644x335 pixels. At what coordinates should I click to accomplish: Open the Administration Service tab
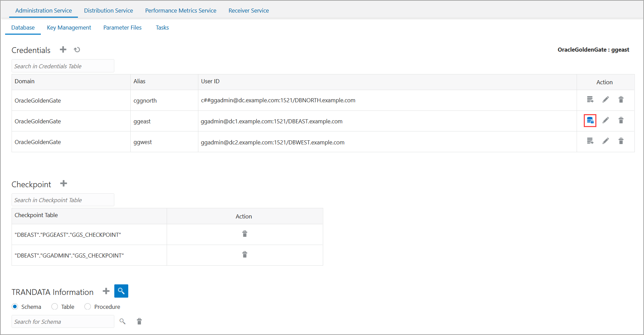click(44, 11)
